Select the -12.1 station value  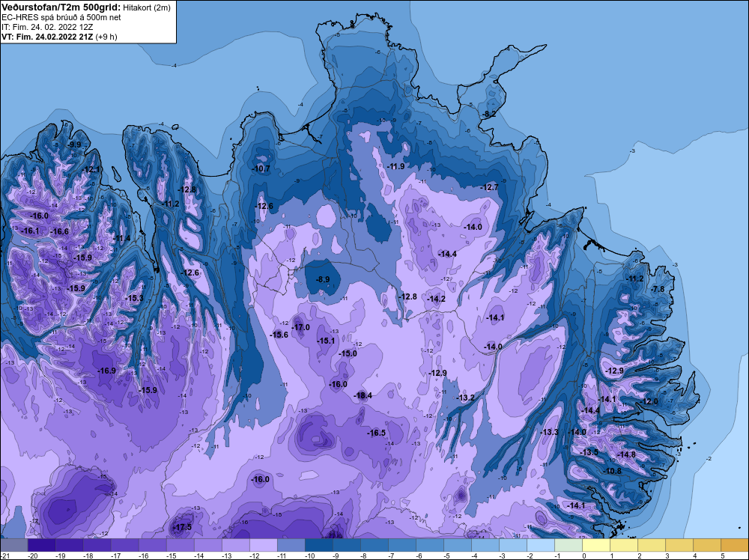91,169
